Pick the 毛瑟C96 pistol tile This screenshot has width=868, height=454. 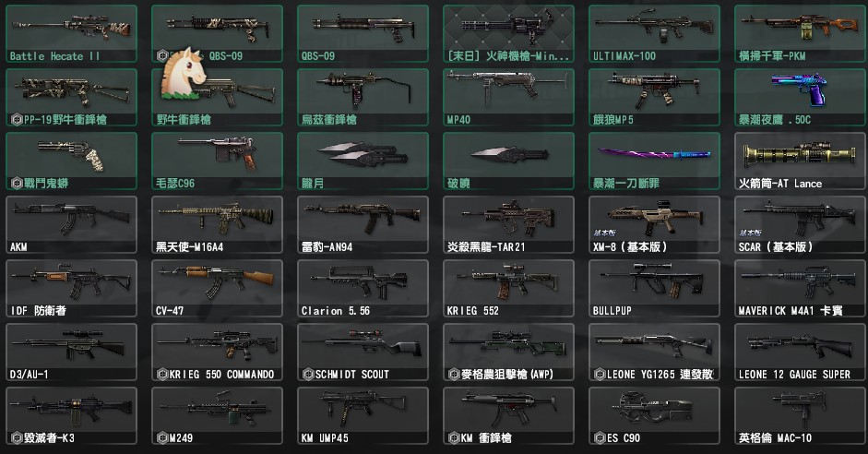217,161
